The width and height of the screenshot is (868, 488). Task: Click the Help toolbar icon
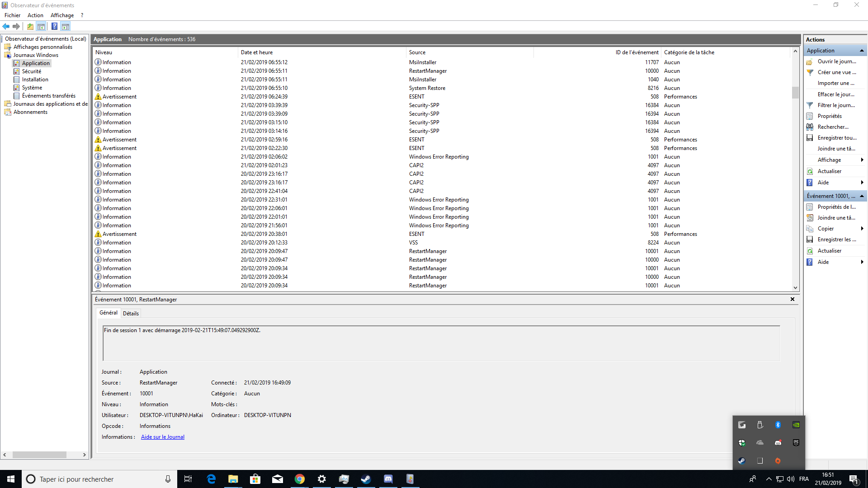click(x=54, y=26)
